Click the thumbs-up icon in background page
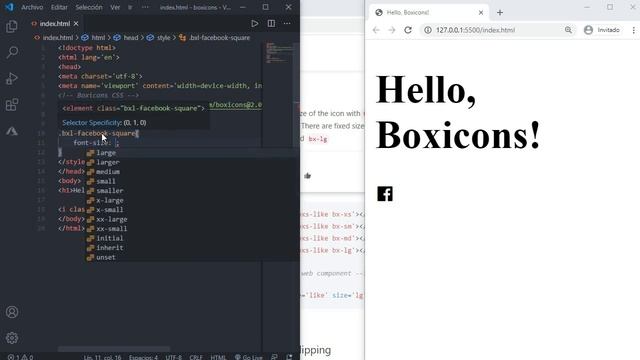Screen dimensions: 640x360 pyautogui.click(x=307, y=176)
